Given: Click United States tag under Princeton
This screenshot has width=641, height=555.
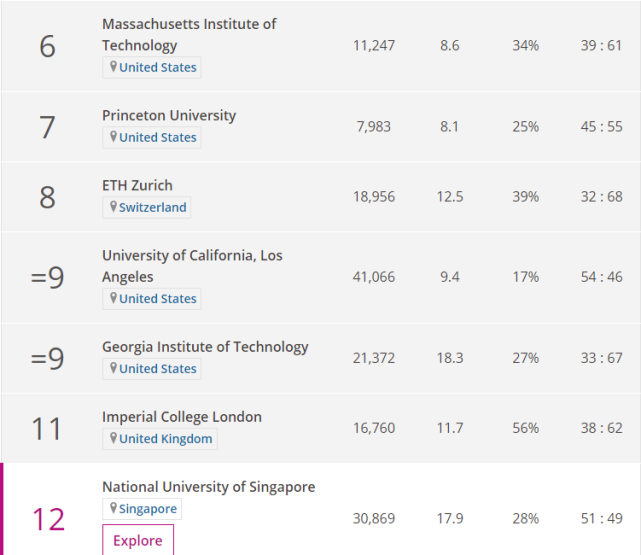Looking at the screenshot, I should click(x=157, y=137).
